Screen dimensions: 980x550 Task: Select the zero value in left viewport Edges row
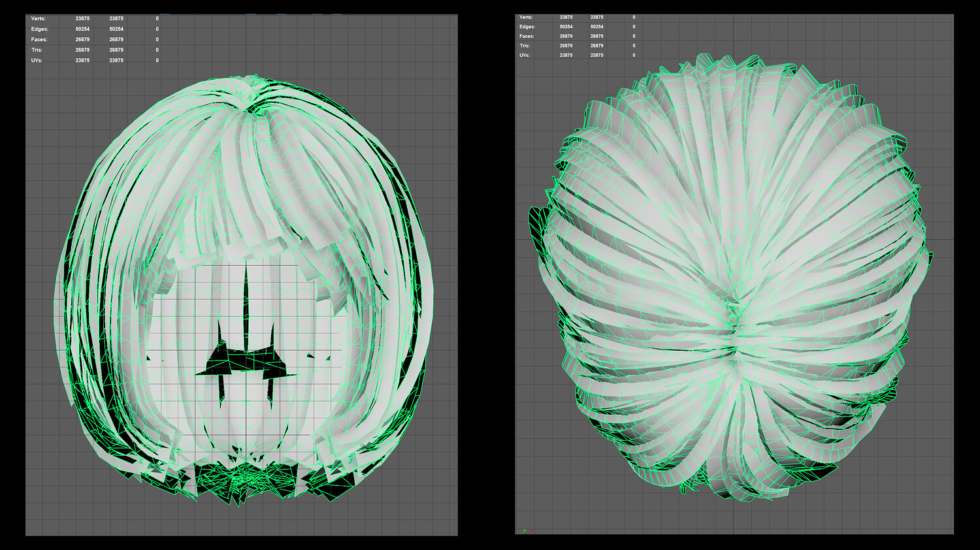[x=157, y=29]
